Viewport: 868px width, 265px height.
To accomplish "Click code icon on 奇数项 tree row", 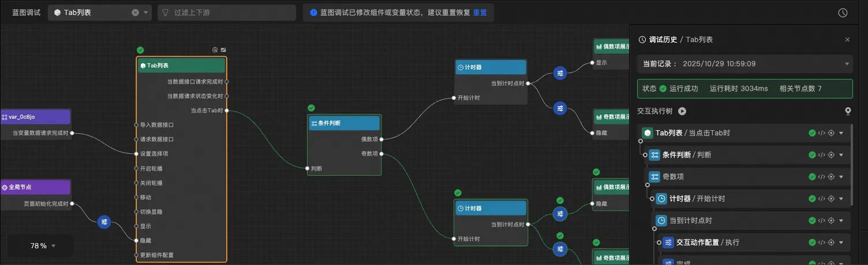I will (x=821, y=177).
